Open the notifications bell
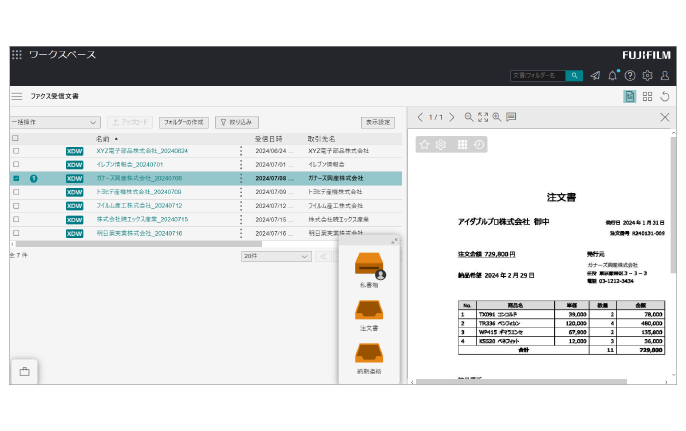Image resolution: width=686 pixels, height=431 pixels. 612,76
